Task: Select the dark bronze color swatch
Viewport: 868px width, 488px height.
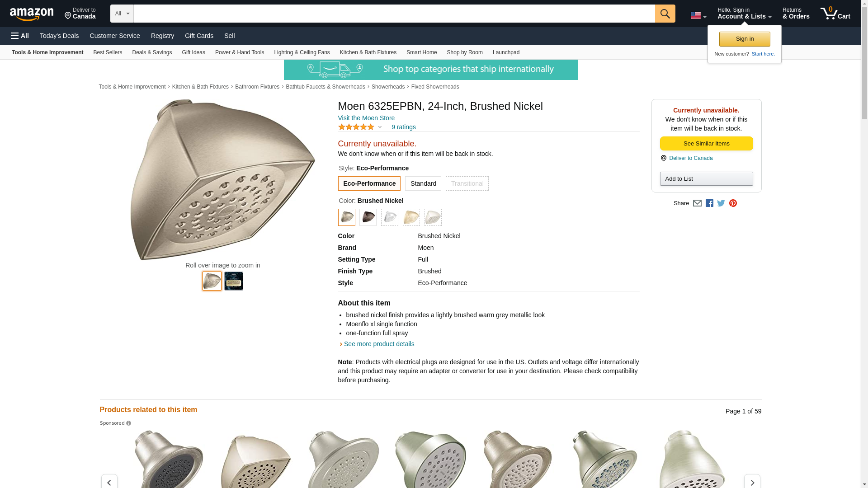Action: 368,217
